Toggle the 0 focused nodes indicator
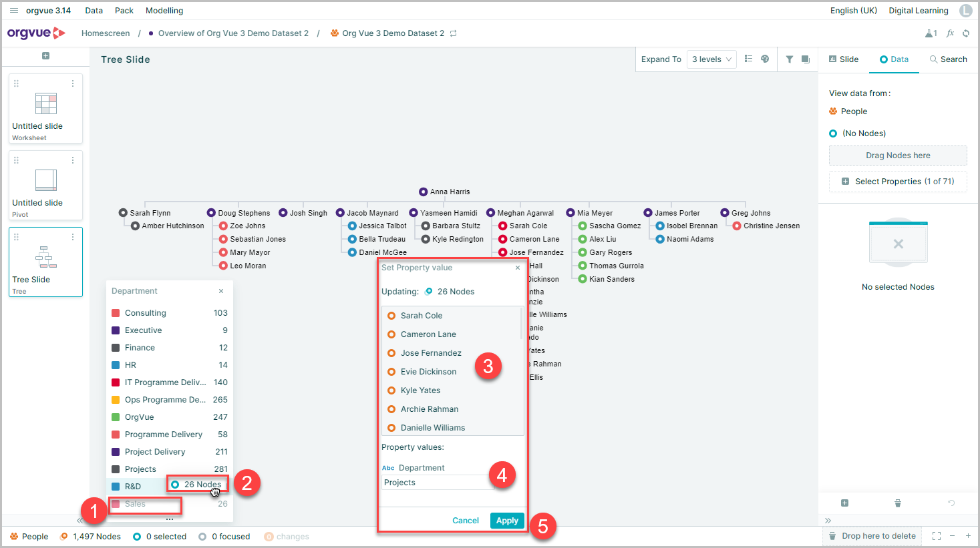The image size is (980, 548). coord(224,537)
